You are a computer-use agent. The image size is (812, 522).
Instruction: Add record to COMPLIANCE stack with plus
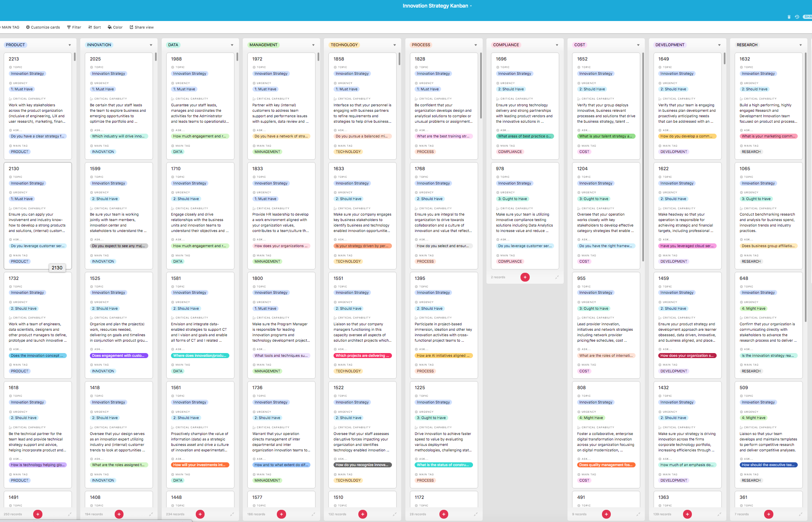[525, 277]
